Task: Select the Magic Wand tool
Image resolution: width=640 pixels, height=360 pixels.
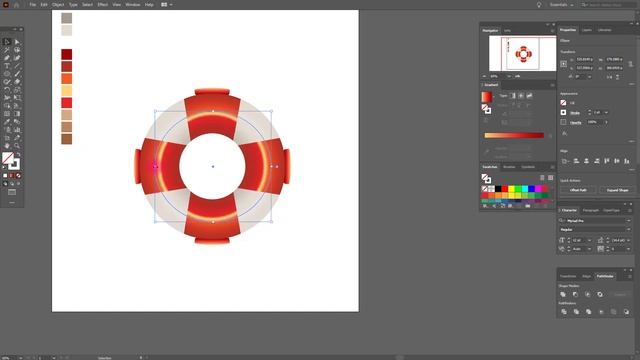Action: coord(7,50)
